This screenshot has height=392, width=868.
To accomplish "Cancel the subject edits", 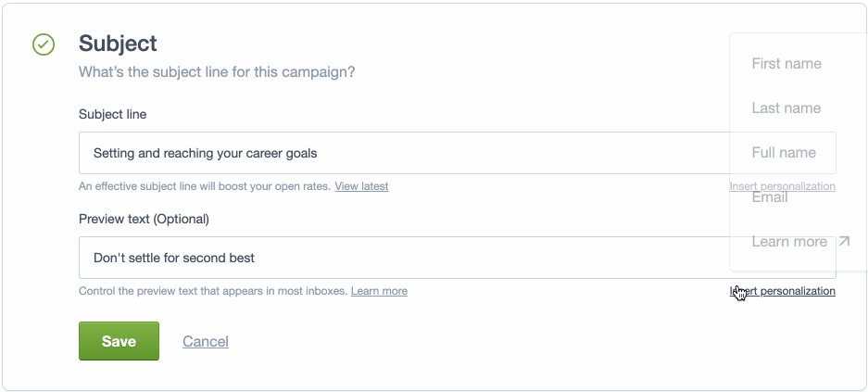I will pyautogui.click(x=206, y=342).
